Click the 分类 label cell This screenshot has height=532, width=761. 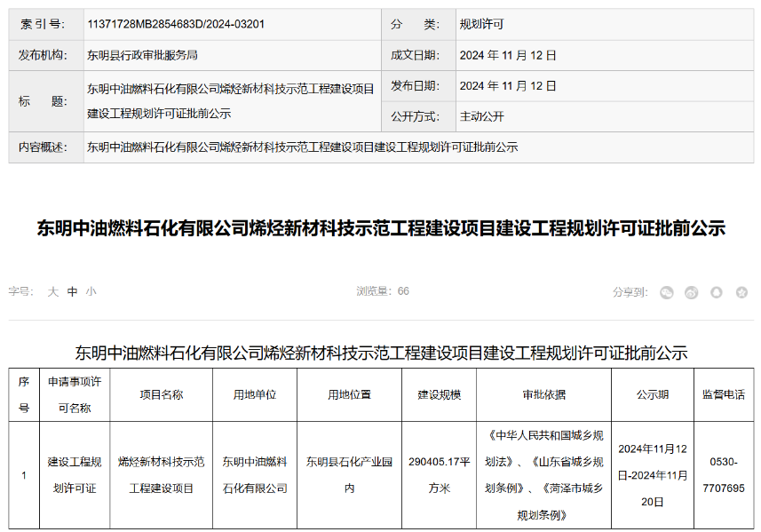pos(418,24)
